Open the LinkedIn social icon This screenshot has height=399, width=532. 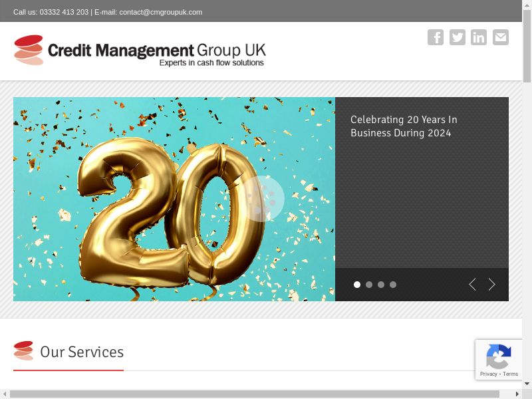click(479, 37)
